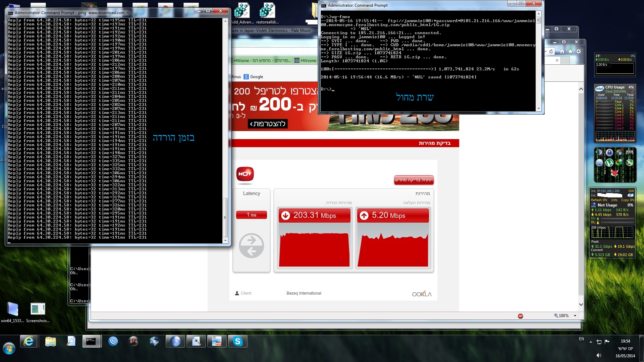Click the speedtest circular arrows share icon
Screen dimensions: 644x362
click(251, 246)
